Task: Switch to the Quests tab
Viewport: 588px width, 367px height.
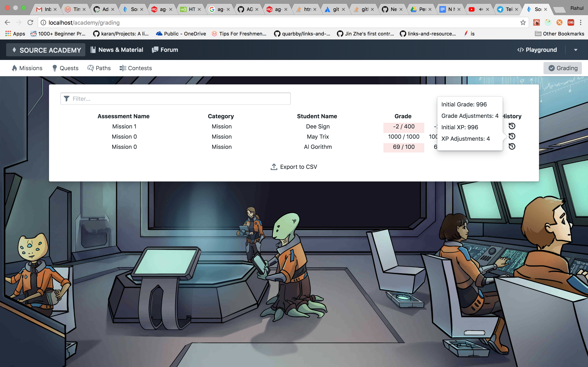Action: (65, 68)
